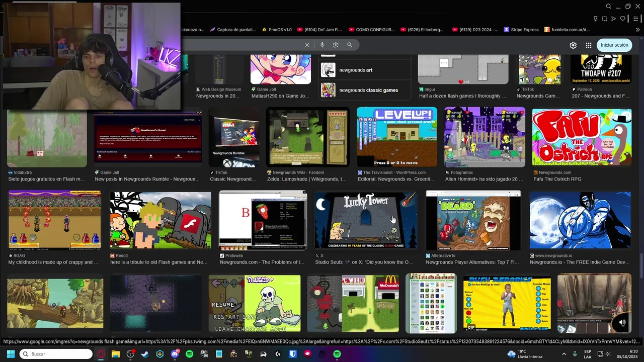Open the Notepad taskbar icon
The width and height of the screenshot is (644, 362).
(219, 354)
